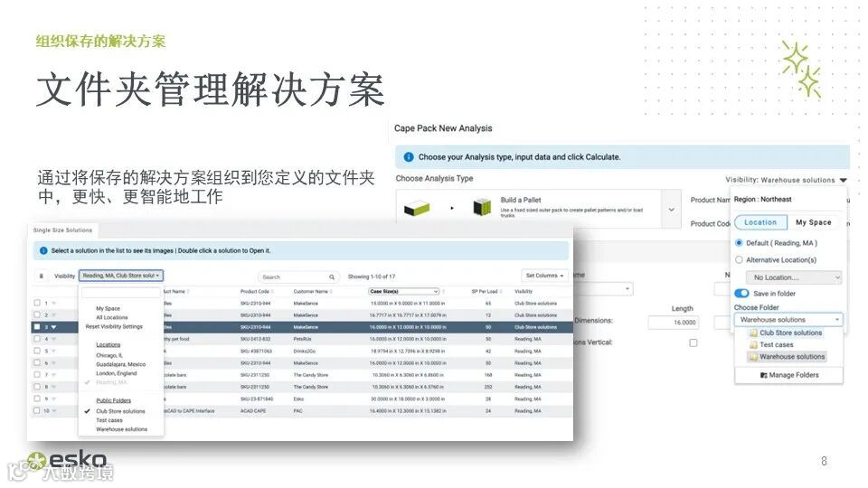Viewport: 868px width, 488px height.
Task: Tick checkbox for solution row 4
Action: [x=37, y=339]
